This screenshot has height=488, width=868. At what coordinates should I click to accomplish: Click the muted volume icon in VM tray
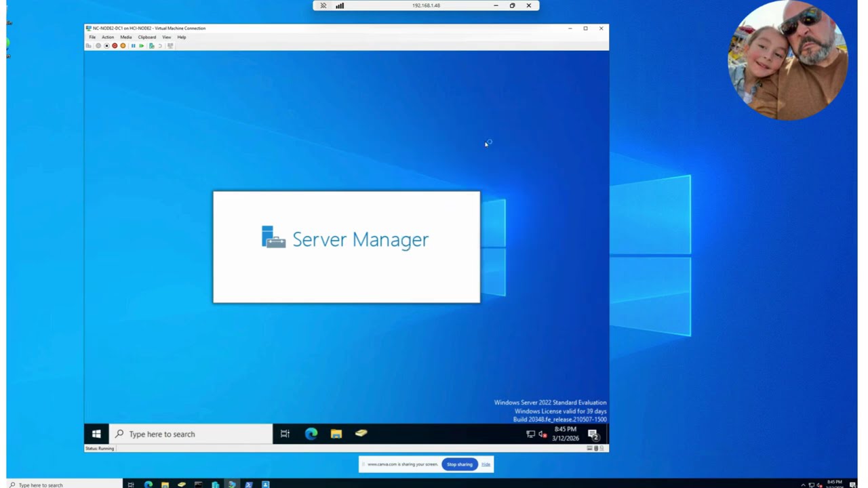(x=542, y=434)
